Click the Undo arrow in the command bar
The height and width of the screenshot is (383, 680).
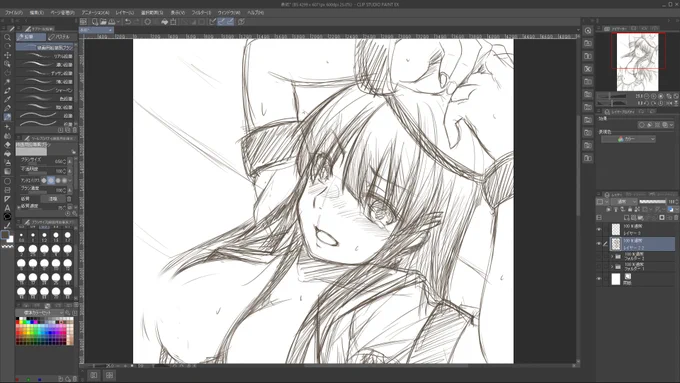(128, 22)
